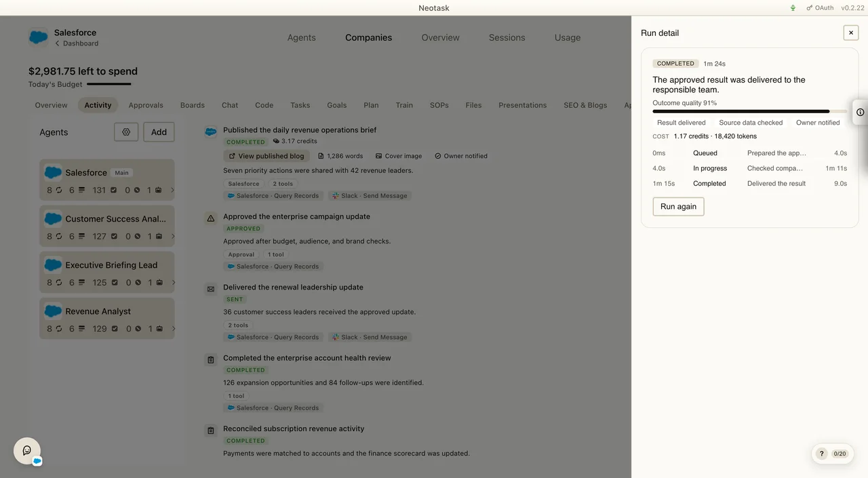Select the Tasks tab
The height and width of the screenshot is (478, 868).
coord(300,105)
